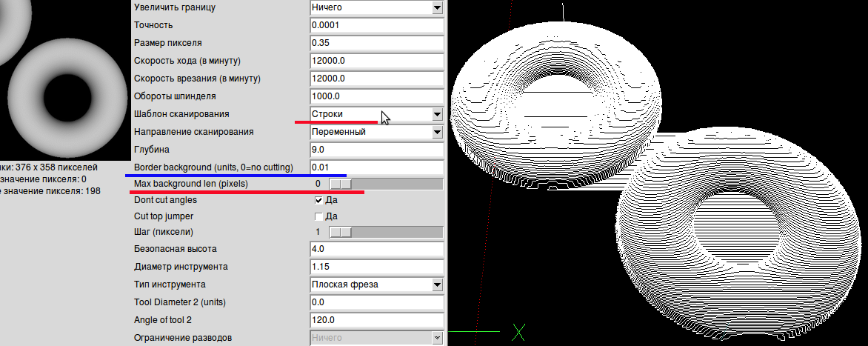This screenshot has height=346, width=868.
Task: Edit the Angle of tool 2 field
Action: pos(377,320)
